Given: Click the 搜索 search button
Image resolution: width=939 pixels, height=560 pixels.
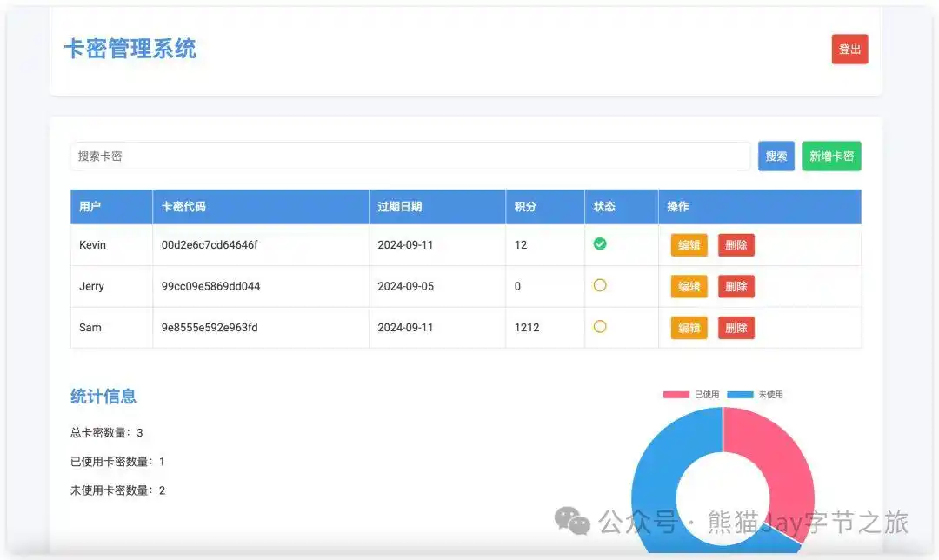Looking at the screenshot, I should pos(776,156).
